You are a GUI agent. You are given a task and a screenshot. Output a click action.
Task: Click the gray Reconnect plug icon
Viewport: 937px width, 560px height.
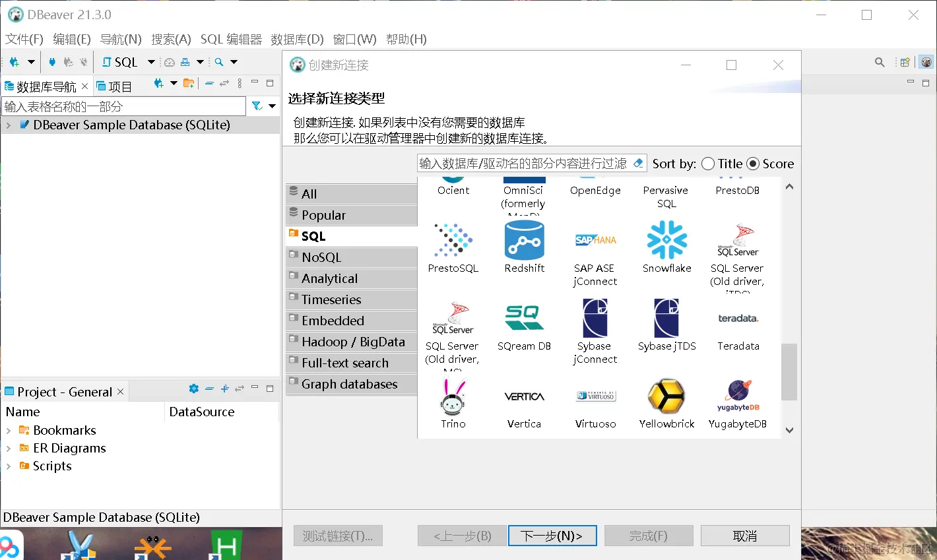click(x=68, y=62)
